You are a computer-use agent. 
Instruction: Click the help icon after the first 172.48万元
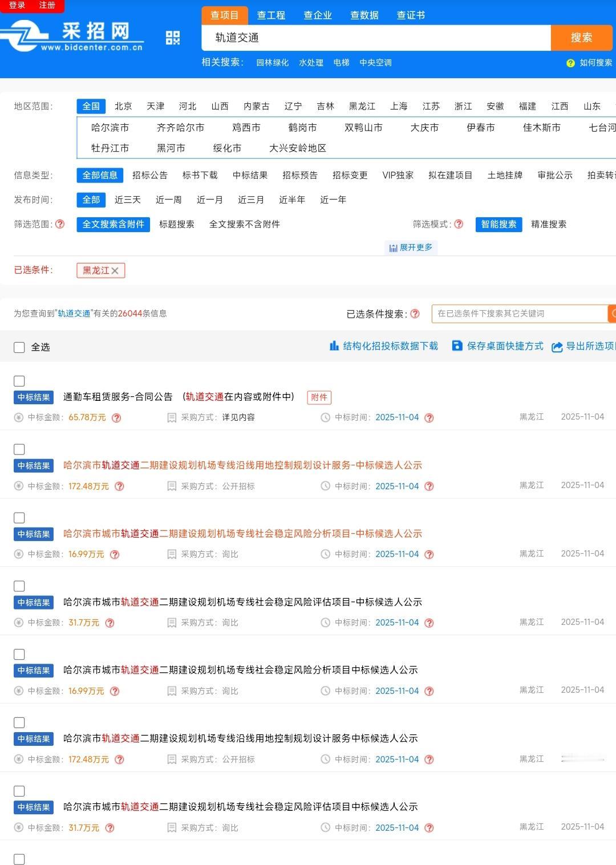[x=119, y=486]
